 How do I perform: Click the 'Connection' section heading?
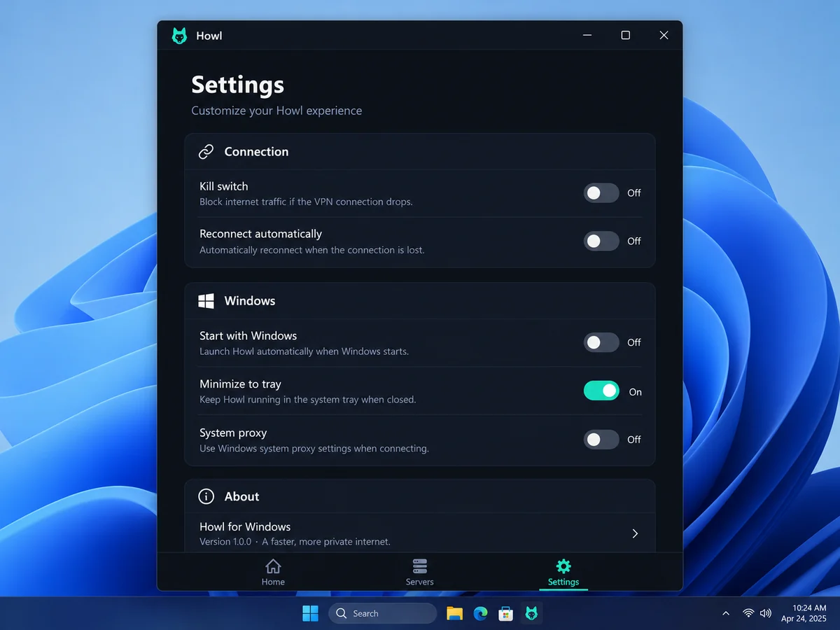tap(256, 152)
